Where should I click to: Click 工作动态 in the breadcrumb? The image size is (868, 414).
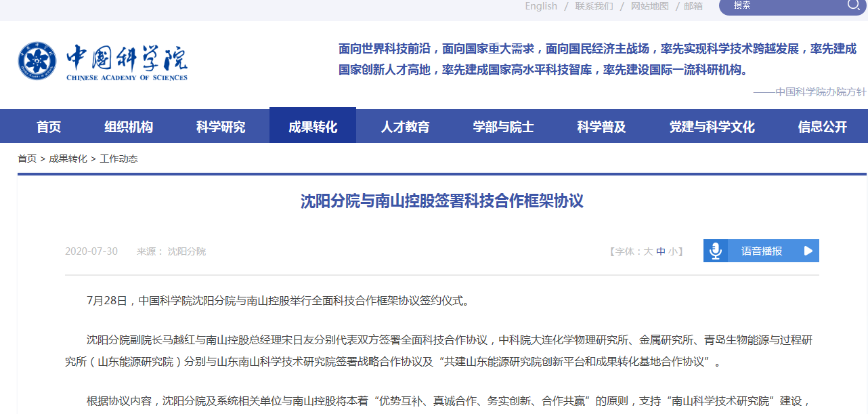click(x=118, y=159)
